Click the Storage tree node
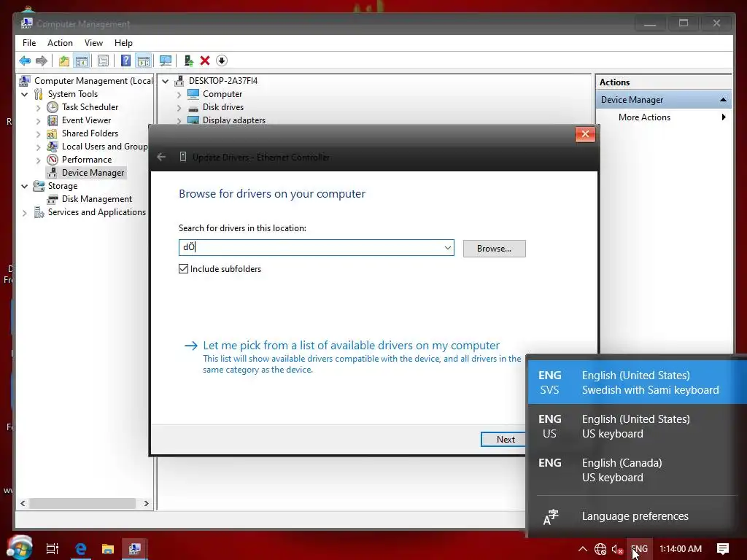This screenshot has height=560, width=747. coord(63,186)
